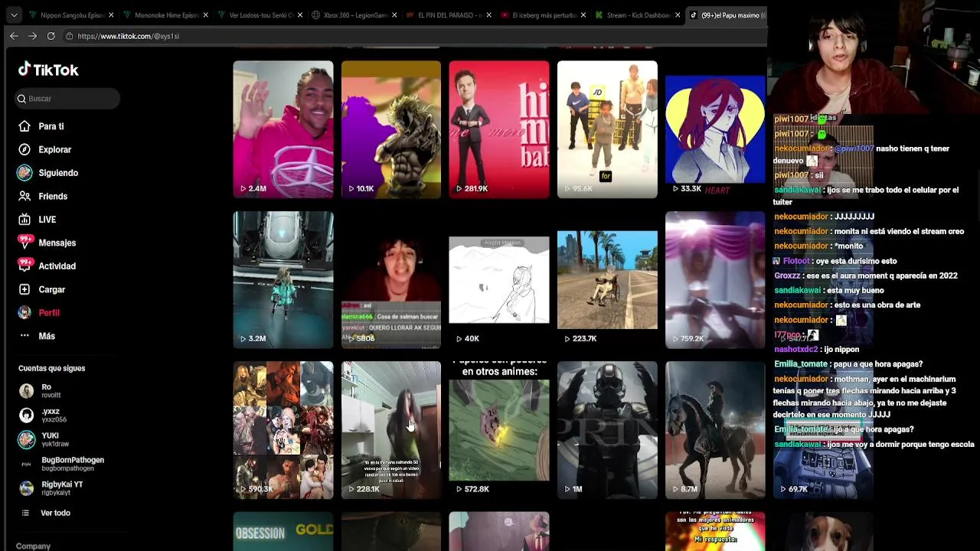Screen dimensions: 980x551
Task: Switch to EL FIN DEL PARAISO tab
Action: pos(447,15)
